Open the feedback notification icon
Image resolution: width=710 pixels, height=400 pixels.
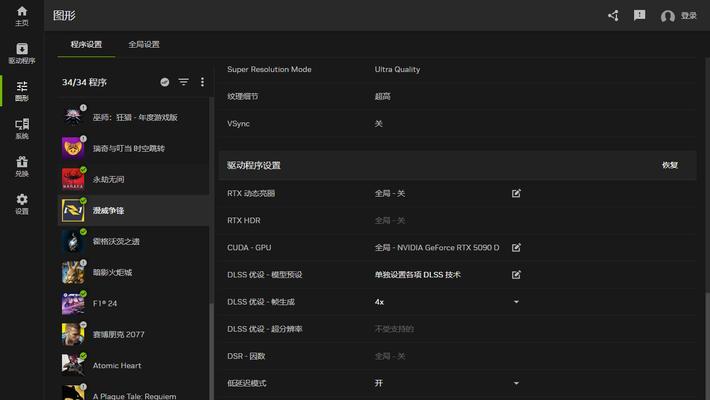639,16
